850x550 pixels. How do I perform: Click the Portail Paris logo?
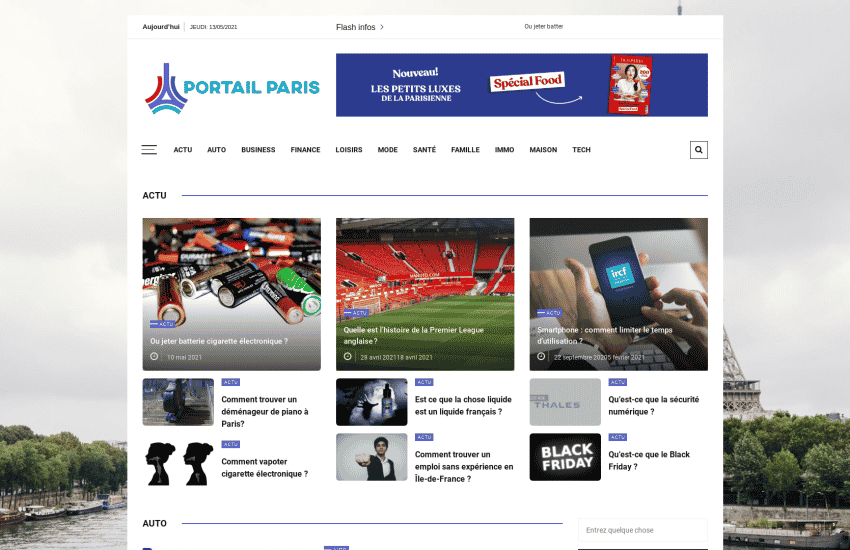232,88
